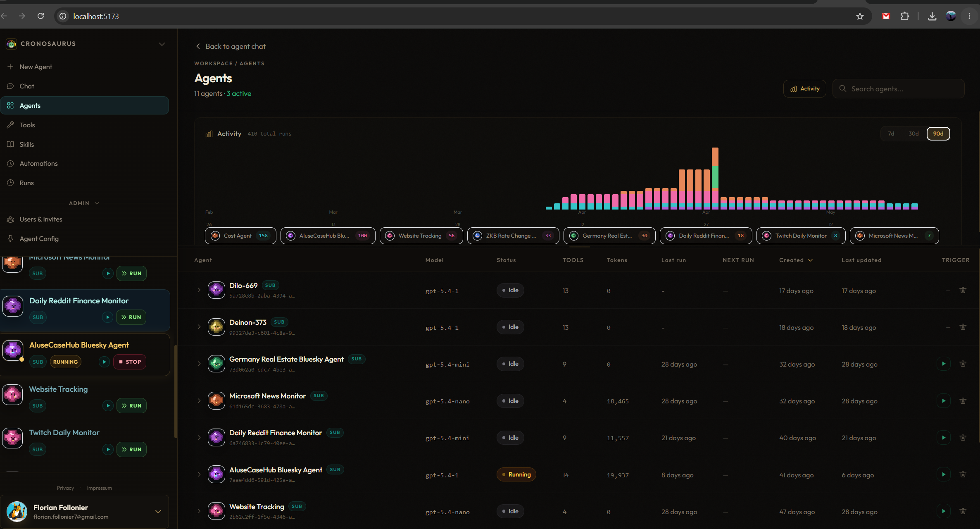
Task: Trigger Daily Reddit Finance Monitor table play button
Action: [944, 438]
